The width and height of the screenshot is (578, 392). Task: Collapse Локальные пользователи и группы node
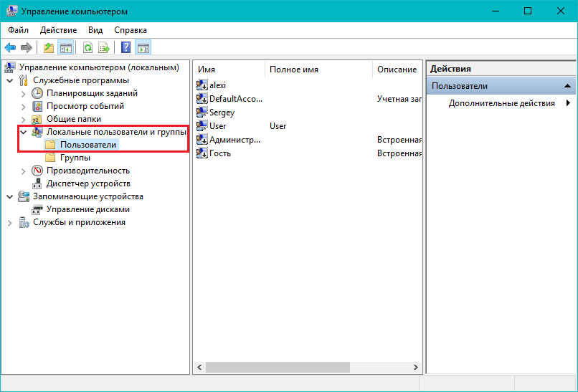(x=24, y=132)
